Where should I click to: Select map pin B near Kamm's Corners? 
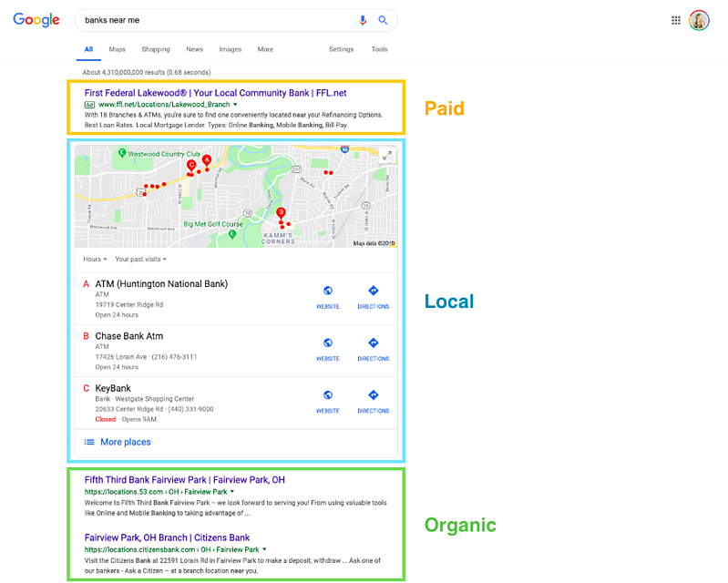tap(281, 213)
